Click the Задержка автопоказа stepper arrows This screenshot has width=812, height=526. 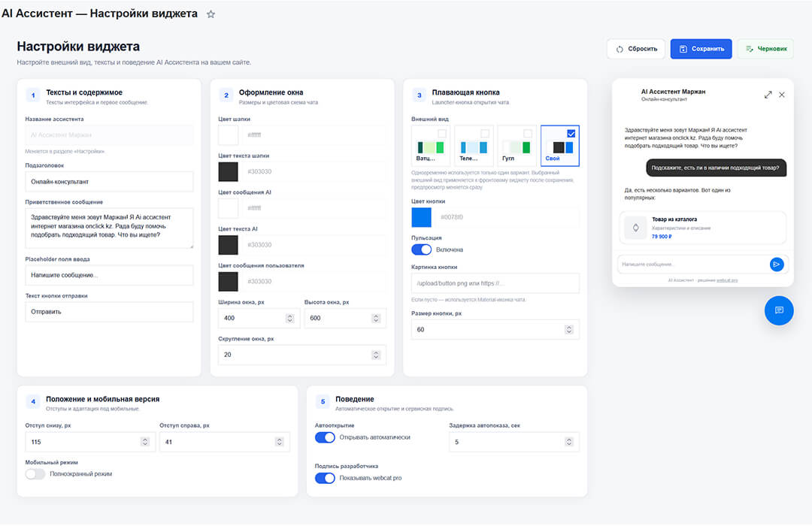tap(569, 442)
